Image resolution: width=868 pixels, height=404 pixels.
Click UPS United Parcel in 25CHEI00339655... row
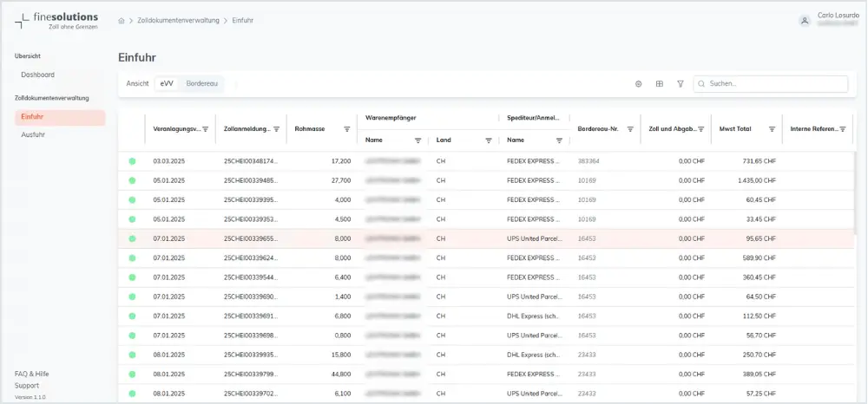click(534, 238)
